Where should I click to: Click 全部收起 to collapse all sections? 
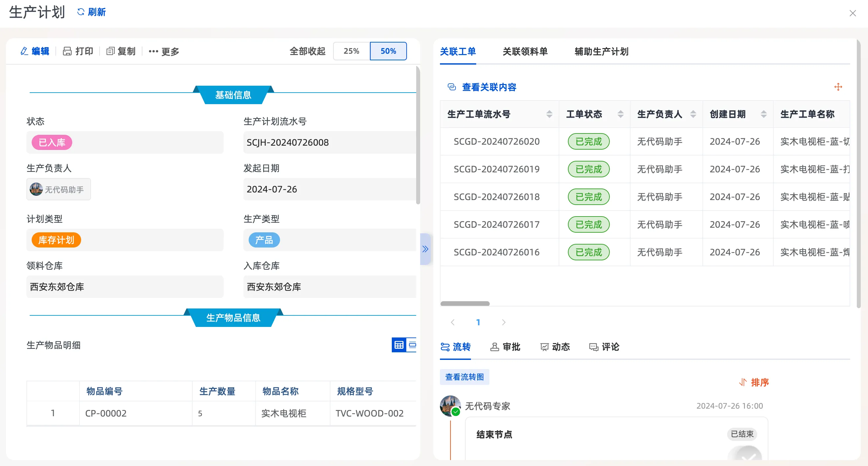(307, 51)
